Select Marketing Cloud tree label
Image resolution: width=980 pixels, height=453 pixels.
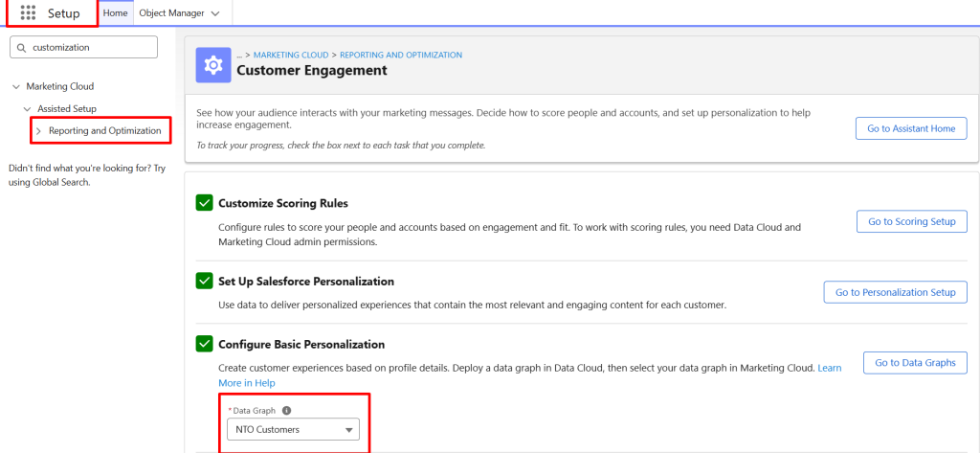point(60,86)
